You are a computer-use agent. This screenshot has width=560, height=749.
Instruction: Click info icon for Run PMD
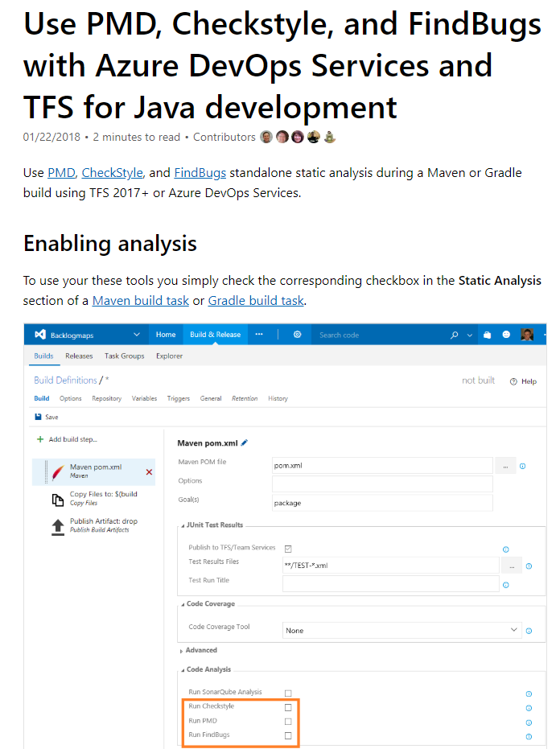pos(529,722)
